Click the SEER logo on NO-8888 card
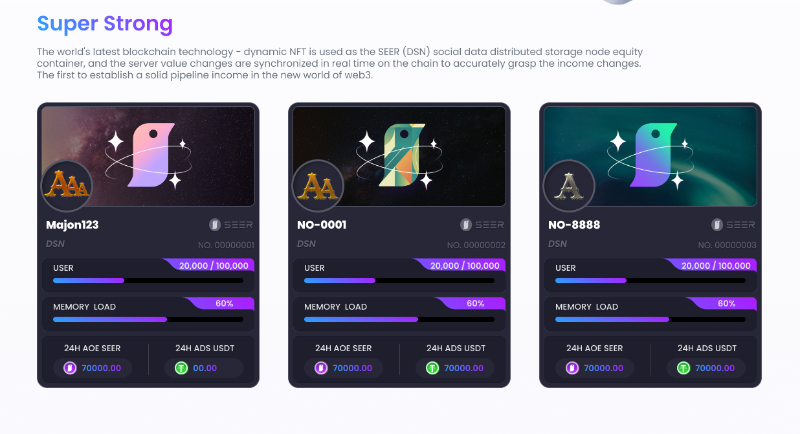The image size is (800, 434). 734,225
